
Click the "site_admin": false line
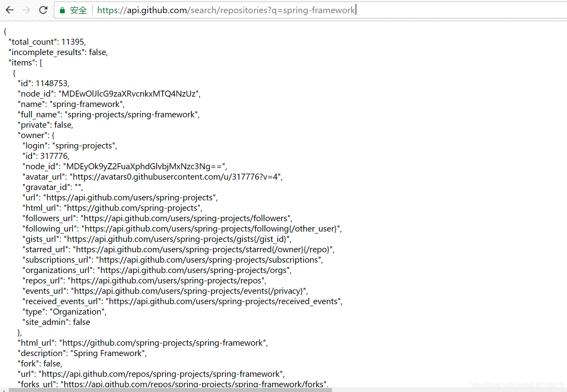(56, 322)
